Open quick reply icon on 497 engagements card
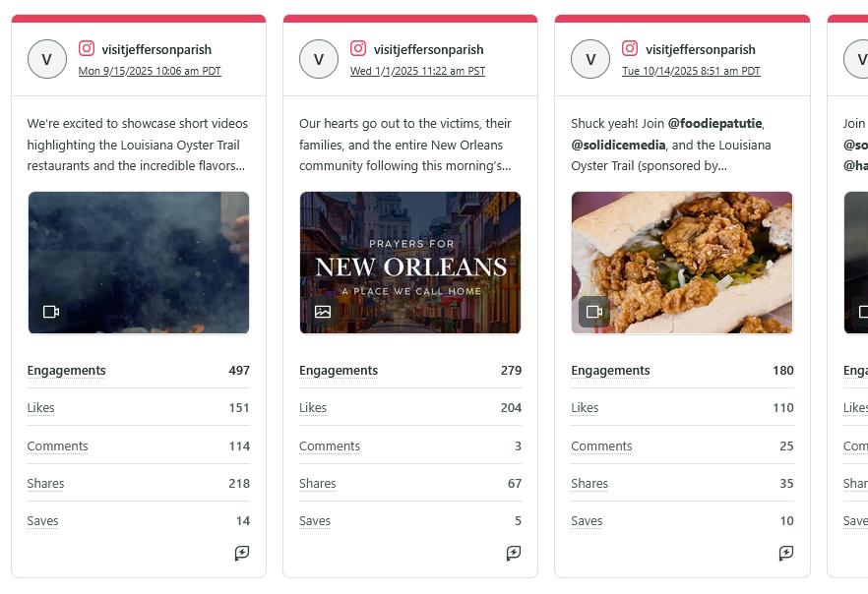Screen dimensions: 868x594 coord(242,553)
